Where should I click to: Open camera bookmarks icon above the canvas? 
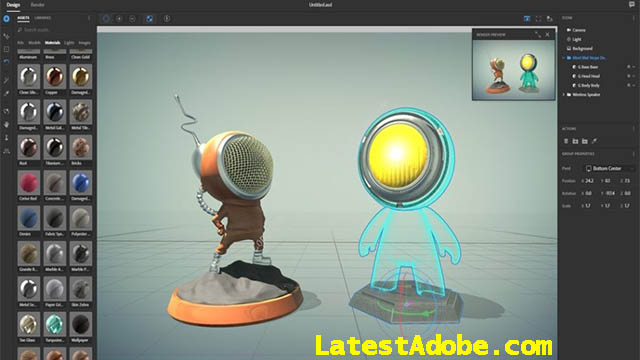[550, 19]
